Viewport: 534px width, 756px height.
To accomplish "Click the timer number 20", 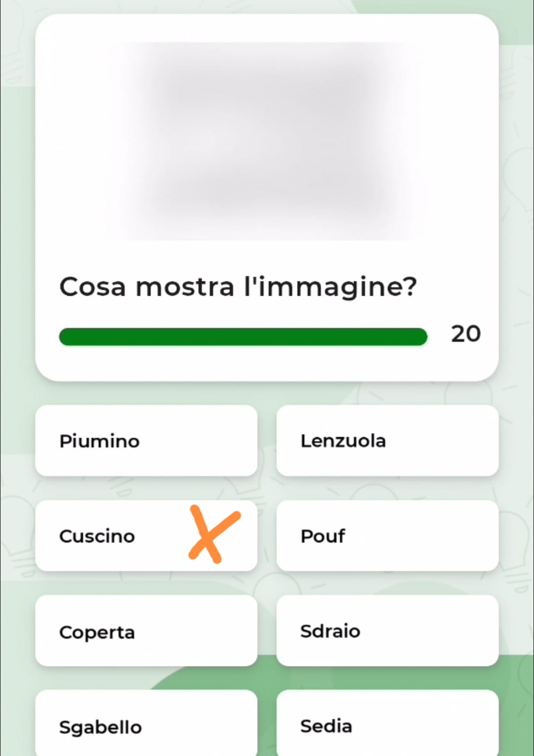I will click(x=466, y=334).
